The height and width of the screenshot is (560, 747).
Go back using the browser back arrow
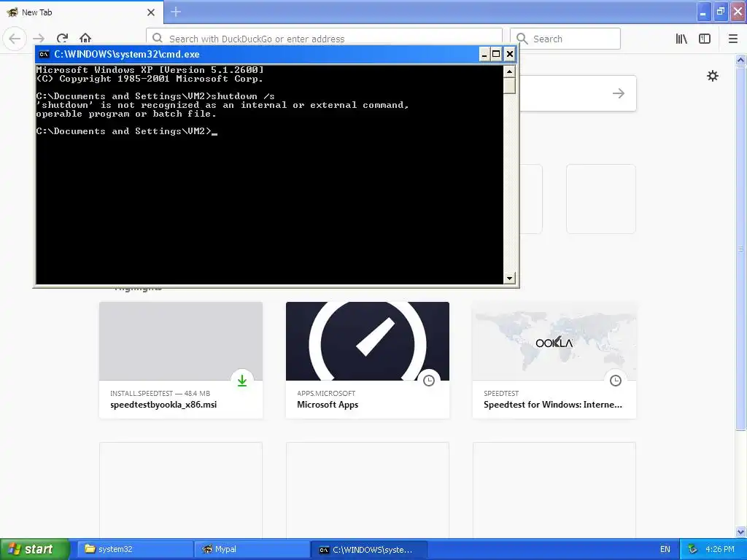point(15,39)
